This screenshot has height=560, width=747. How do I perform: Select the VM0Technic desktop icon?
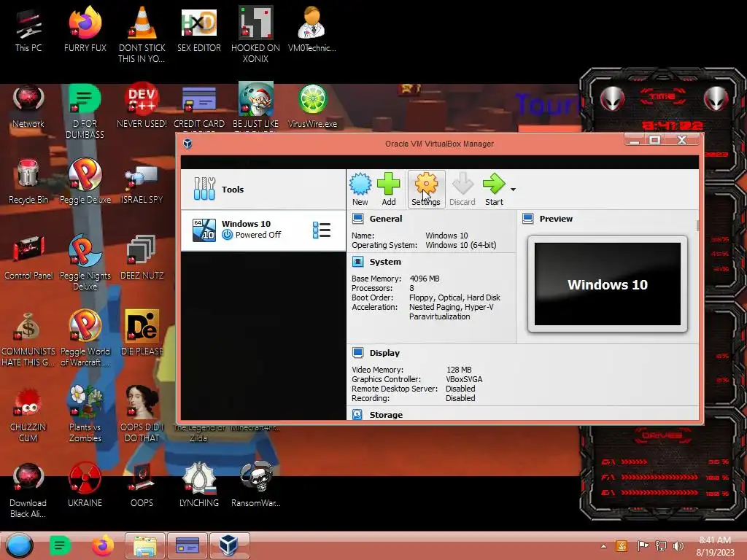click(x=312, y=30)
